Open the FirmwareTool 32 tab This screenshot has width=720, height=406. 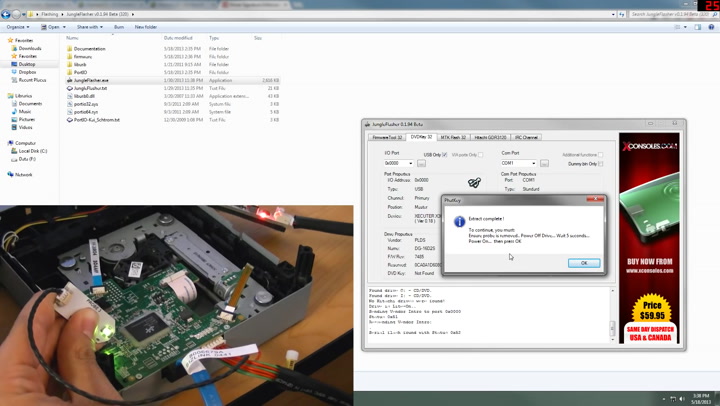387,137
